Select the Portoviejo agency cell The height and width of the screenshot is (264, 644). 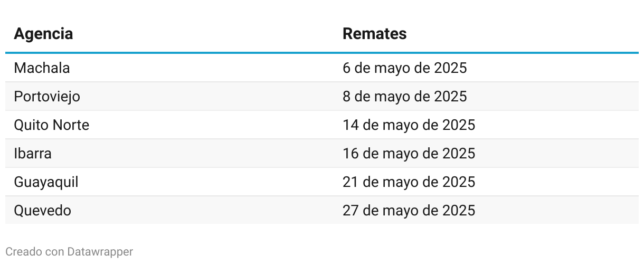point(47,97)
